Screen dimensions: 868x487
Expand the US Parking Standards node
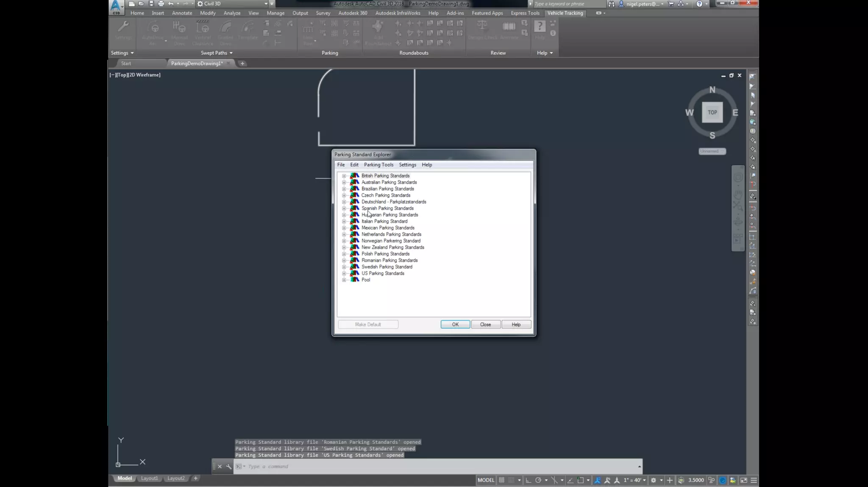(344, 274)
